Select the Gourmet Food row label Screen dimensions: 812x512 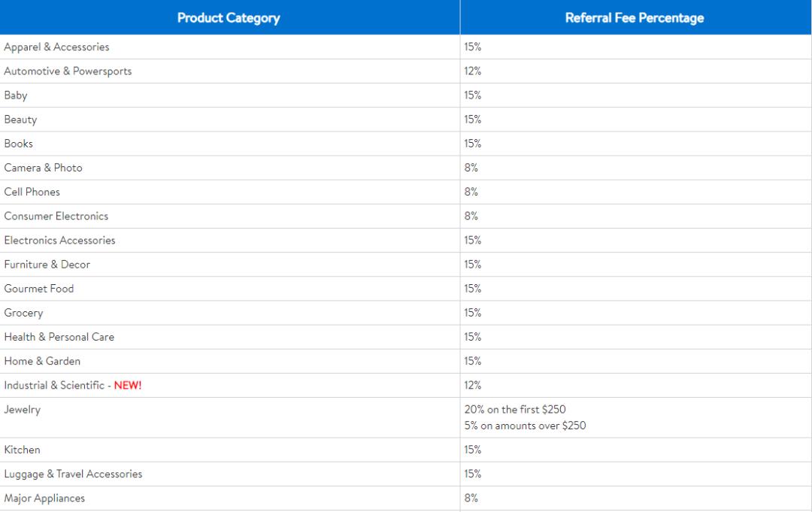tap(39, 289)
